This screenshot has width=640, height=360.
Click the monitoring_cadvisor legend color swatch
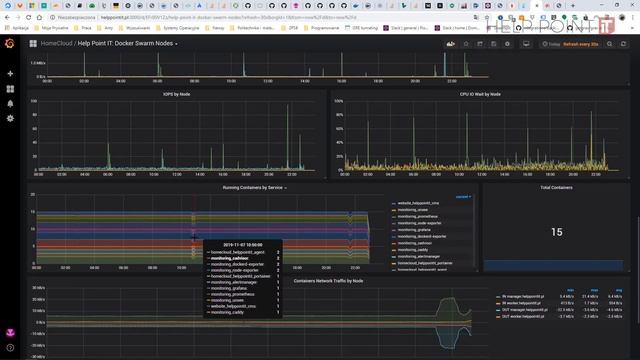[393, 244]
